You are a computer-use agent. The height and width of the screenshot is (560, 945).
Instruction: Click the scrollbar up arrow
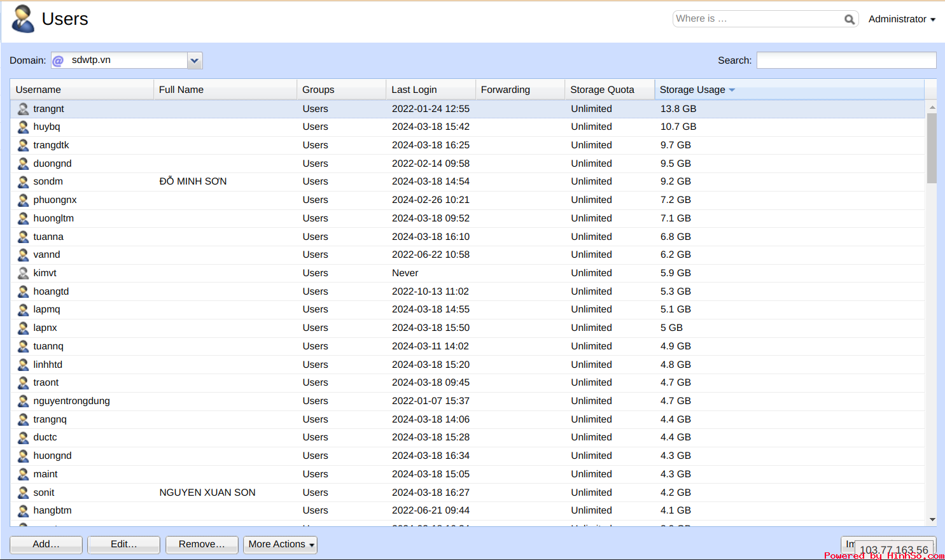tap(932, 107)
